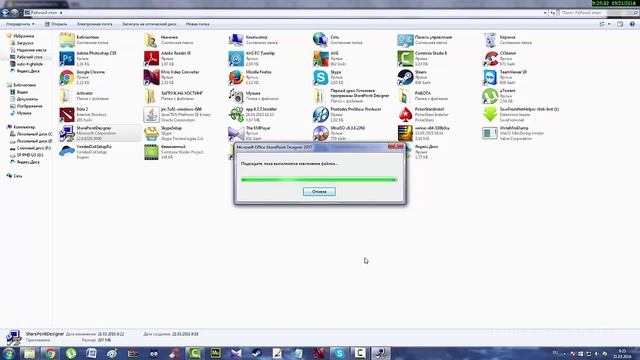
Task: Select The KMPlayer shortcut icon
Action: (x=236, y=133)
